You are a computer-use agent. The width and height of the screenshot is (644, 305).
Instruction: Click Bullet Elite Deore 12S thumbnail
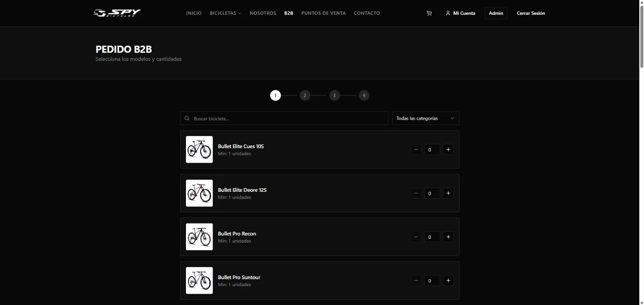[199, 193]
